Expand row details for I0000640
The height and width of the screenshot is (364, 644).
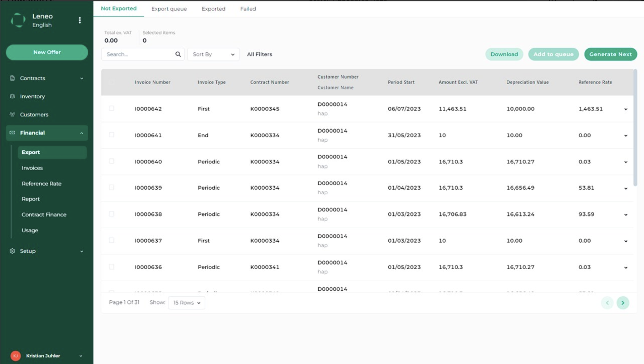coord(626,162)
